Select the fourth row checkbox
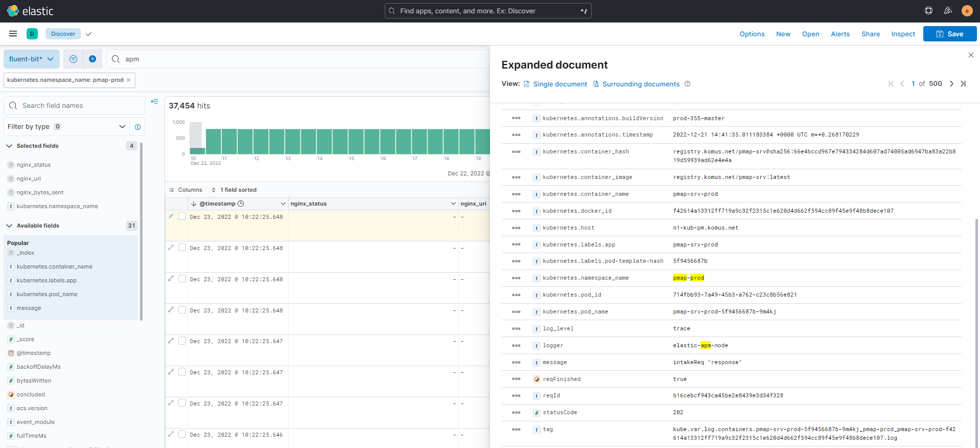The image size is (980, 448). click(182, 310)
